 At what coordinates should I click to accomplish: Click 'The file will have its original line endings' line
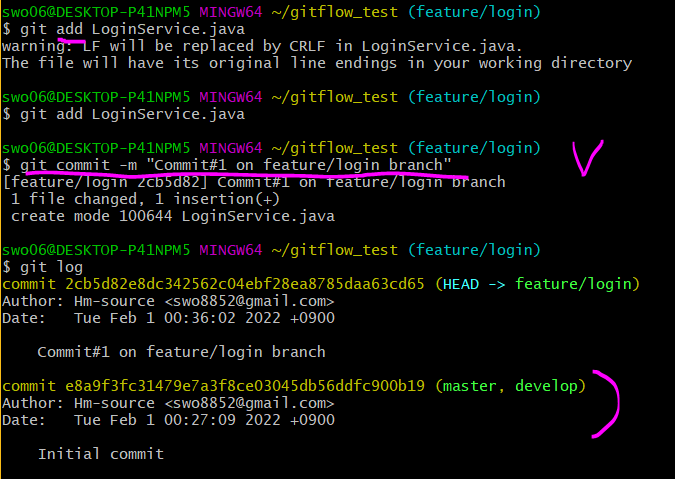click(317, 63)
